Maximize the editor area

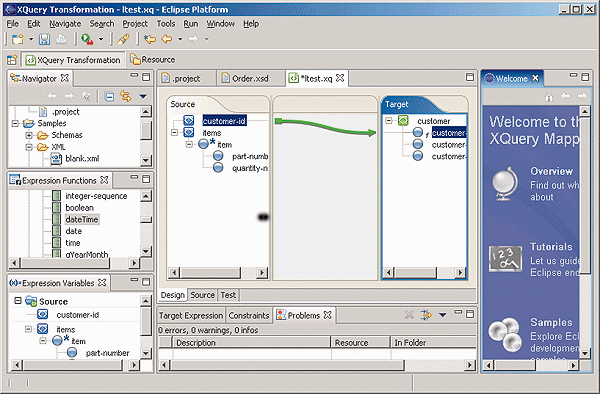coord(470,77)
